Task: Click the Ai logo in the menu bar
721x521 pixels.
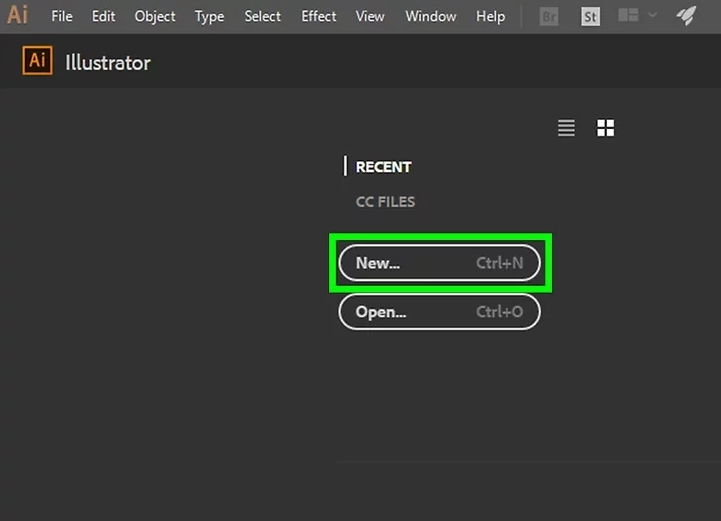Action: 17,15
